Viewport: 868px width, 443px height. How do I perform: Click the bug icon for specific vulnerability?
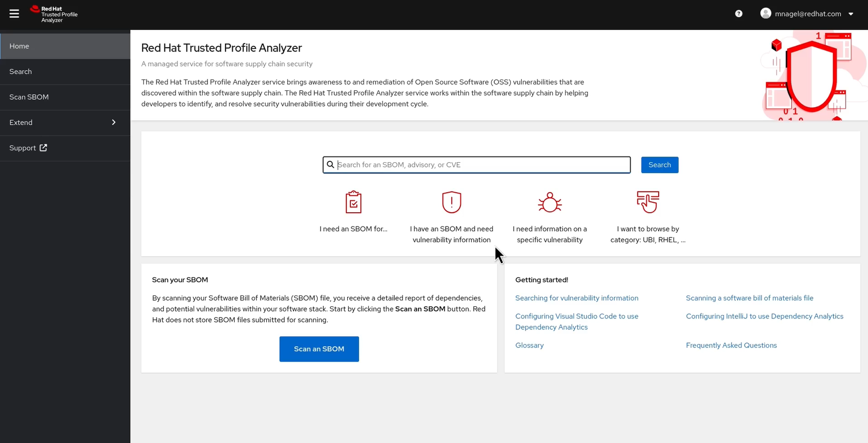pyautogui.click(x=550, y=202)
